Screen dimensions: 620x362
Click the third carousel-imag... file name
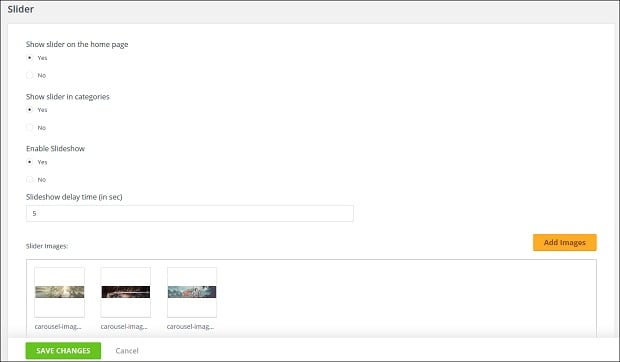click(190, 326)
